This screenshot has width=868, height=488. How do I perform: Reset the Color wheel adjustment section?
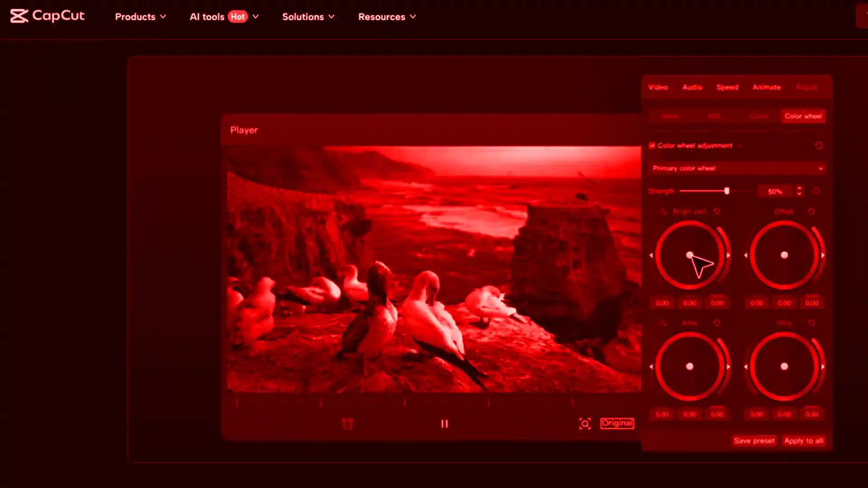pyautogui.click(x=819, y=145)
